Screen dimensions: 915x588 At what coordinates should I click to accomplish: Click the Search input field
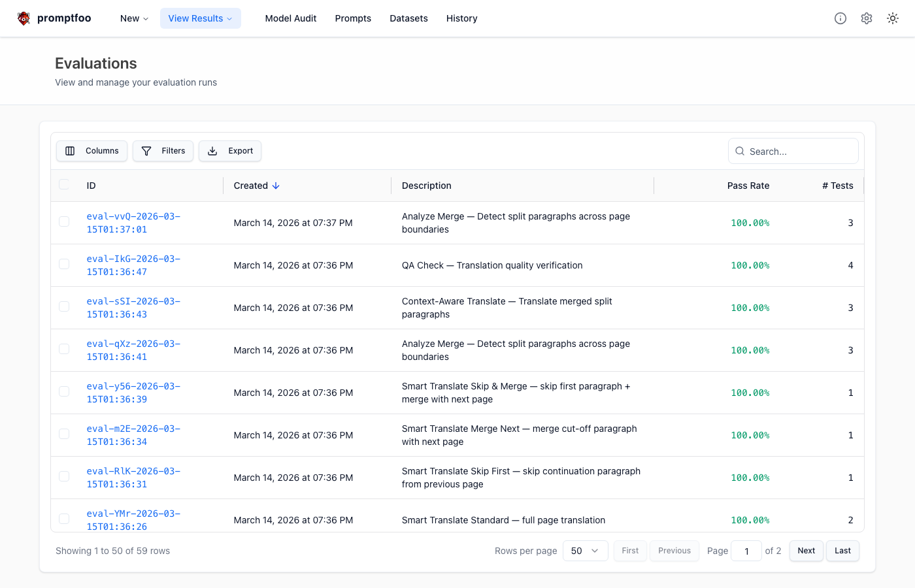[797, 151]
